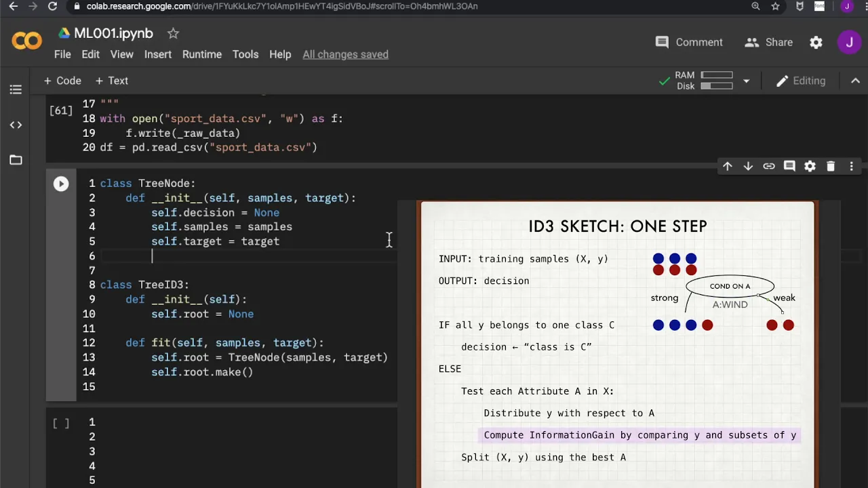868x488 pixels.
Task: Open the File menu
Action: tap(62, 54)
